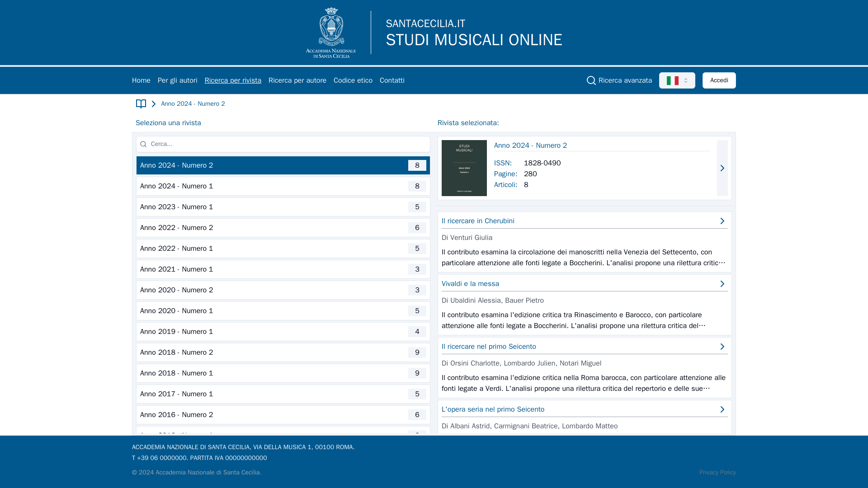Click the Pagine value 280

point(530,174)
